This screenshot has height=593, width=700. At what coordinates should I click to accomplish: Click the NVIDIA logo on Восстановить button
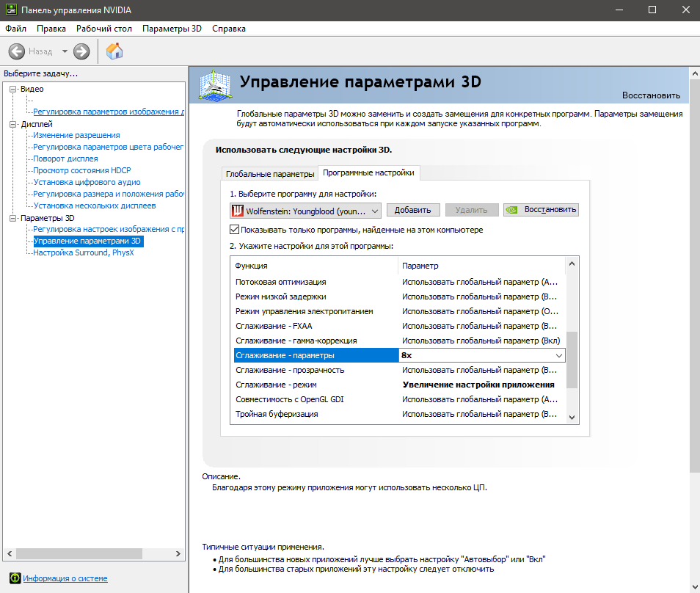pos(511,210)
